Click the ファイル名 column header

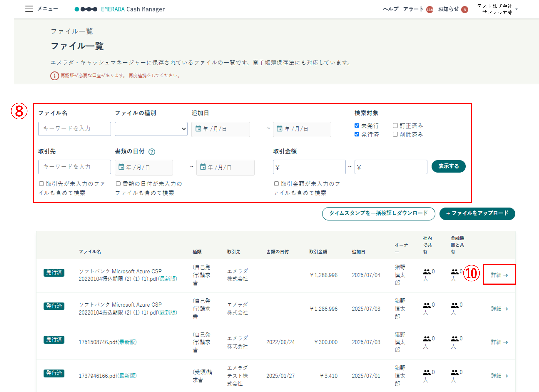[x=90, y=252]
